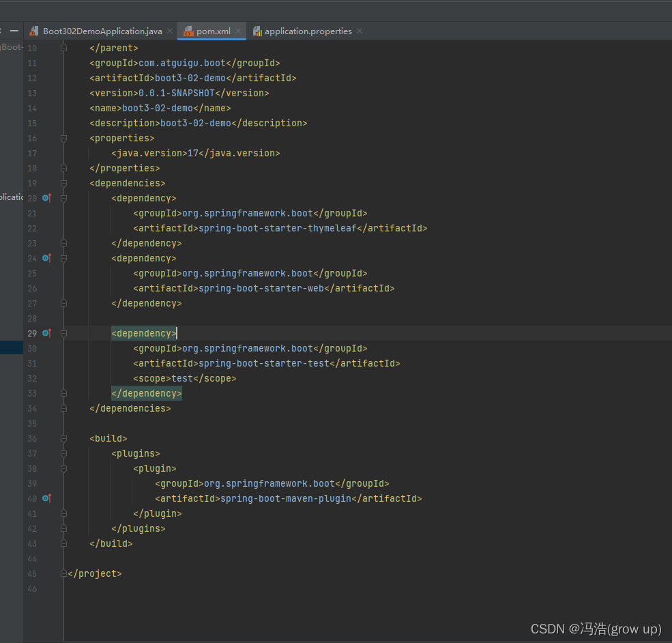
Task: Click the fold end marker at line 10
Action: coord(63,48)
